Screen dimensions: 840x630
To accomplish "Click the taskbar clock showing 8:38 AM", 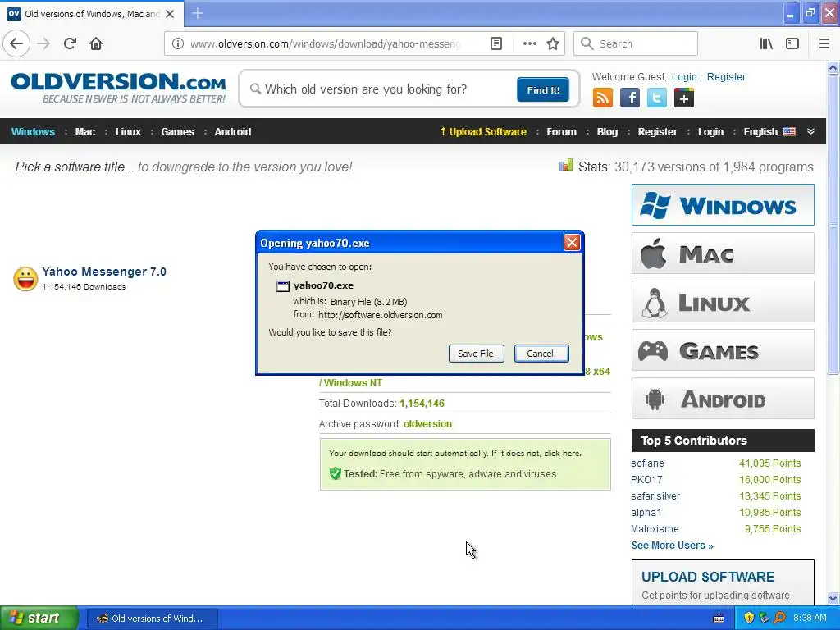I will pos(810,619).
